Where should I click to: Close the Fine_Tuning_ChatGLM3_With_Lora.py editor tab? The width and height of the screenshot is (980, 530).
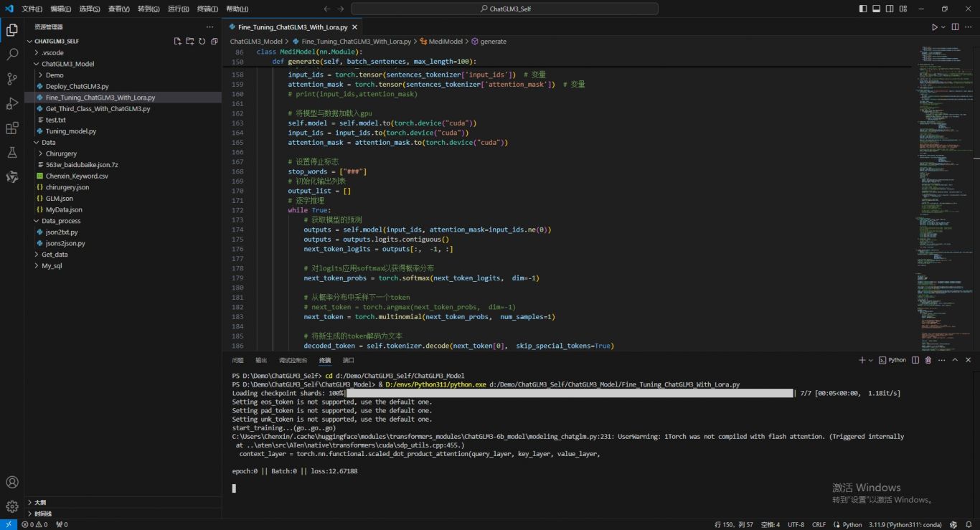click(x=354, y=27)
